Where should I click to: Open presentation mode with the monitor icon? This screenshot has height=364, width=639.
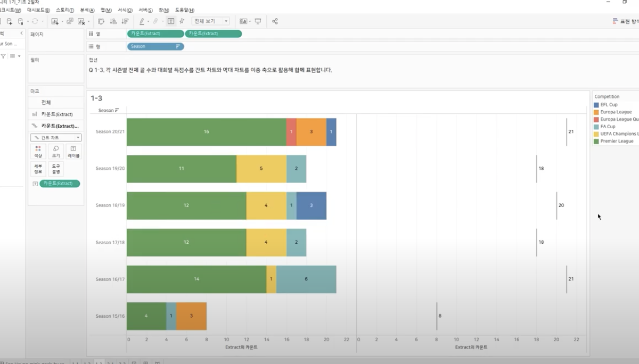point(258,21)
